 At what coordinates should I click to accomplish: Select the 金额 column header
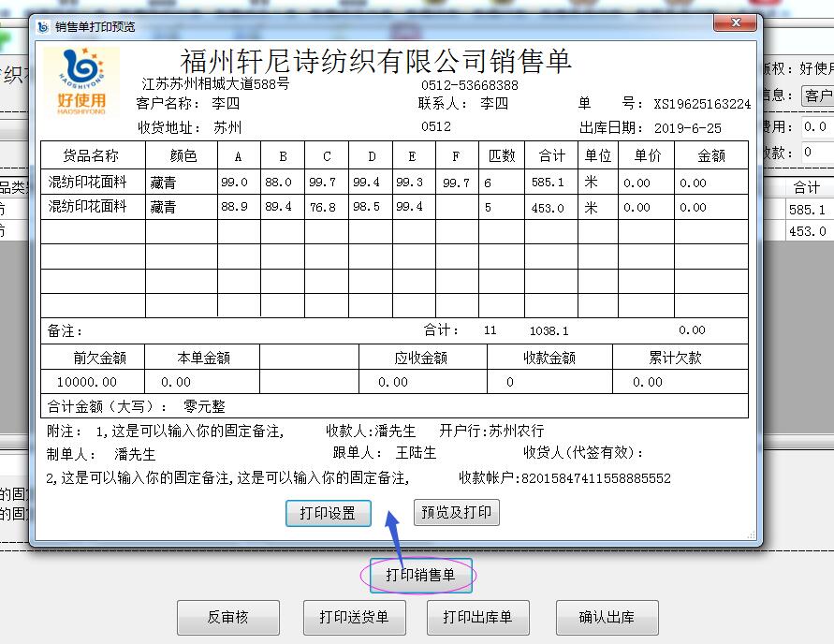711,155
